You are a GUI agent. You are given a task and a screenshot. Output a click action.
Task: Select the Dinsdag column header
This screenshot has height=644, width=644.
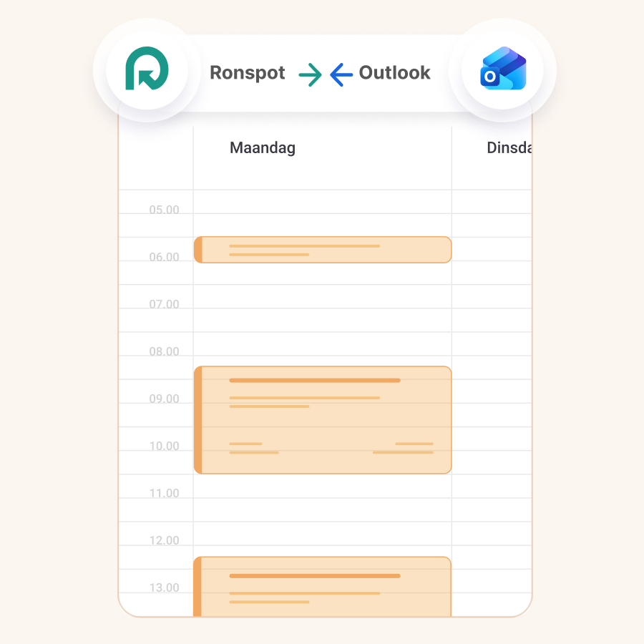pyautogui.click(x=509, y=147)
